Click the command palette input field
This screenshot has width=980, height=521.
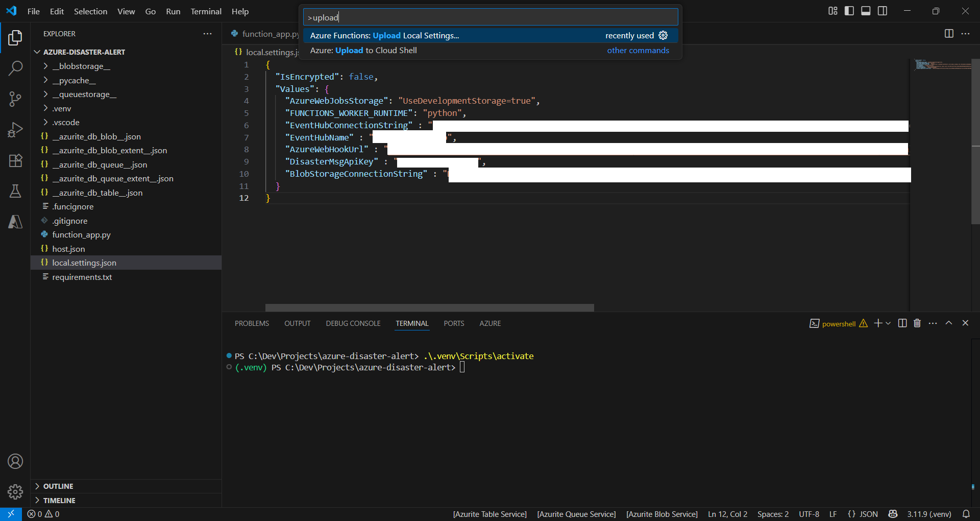coord(490,17)
